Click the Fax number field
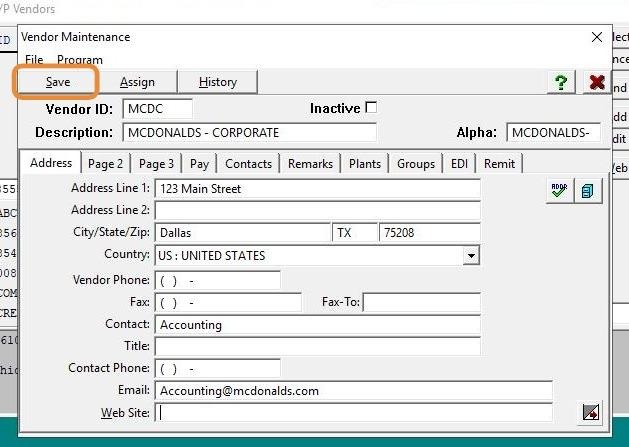Viewport: 629px width, 447px height. (x=228, y=303)
